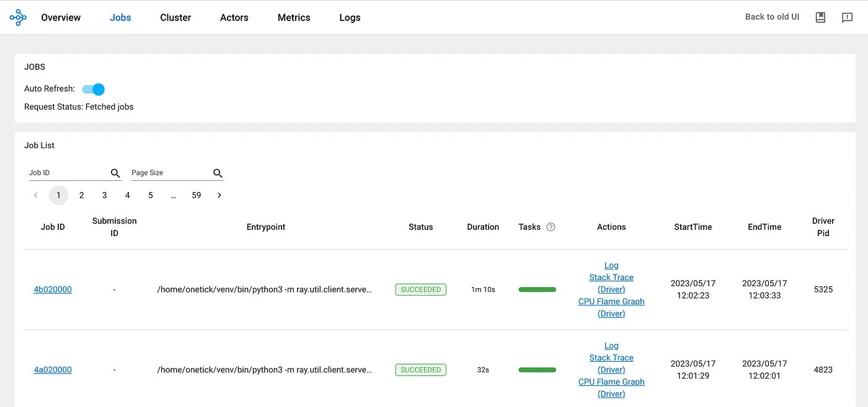Image resolution: width=868 pixels, height=407 pixels.
Task: Open job 4b020000 details
Action: (x=53, y=289)
